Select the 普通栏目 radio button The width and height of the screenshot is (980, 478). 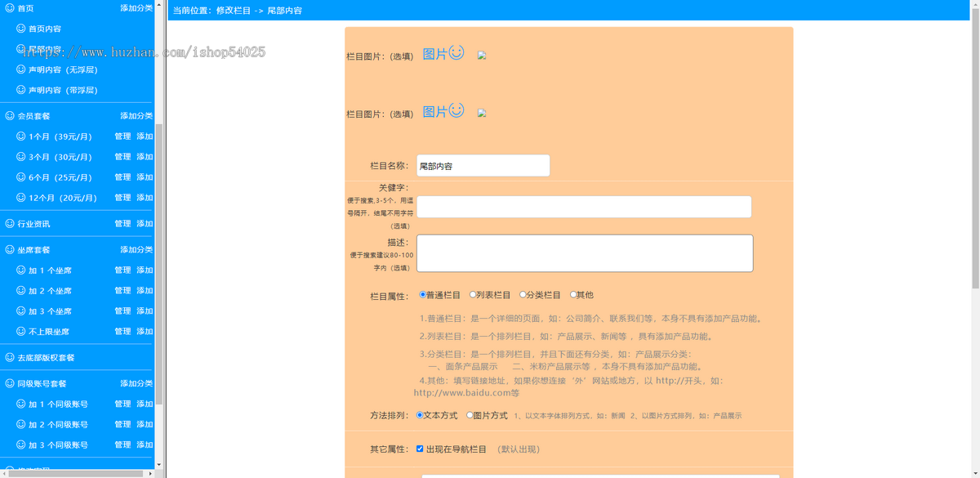coord(423,294)
